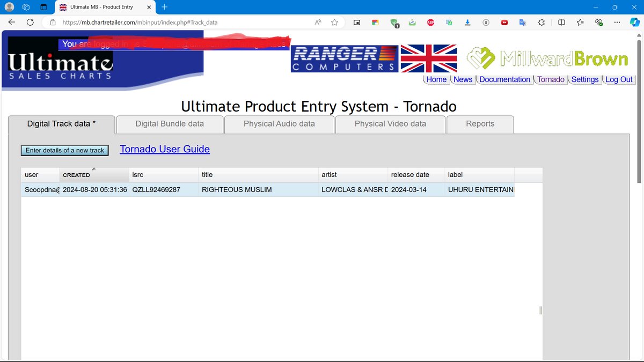Viewport: 644px width, 362px height.
Task: Click the green check-mark extension icon
Action: 412,23
